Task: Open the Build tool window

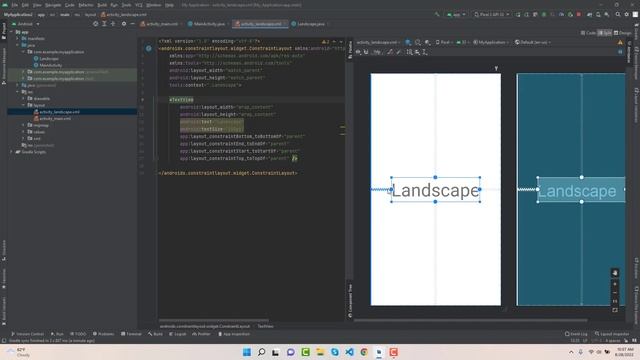Action: pyautogui.click(x=155, y=334)
